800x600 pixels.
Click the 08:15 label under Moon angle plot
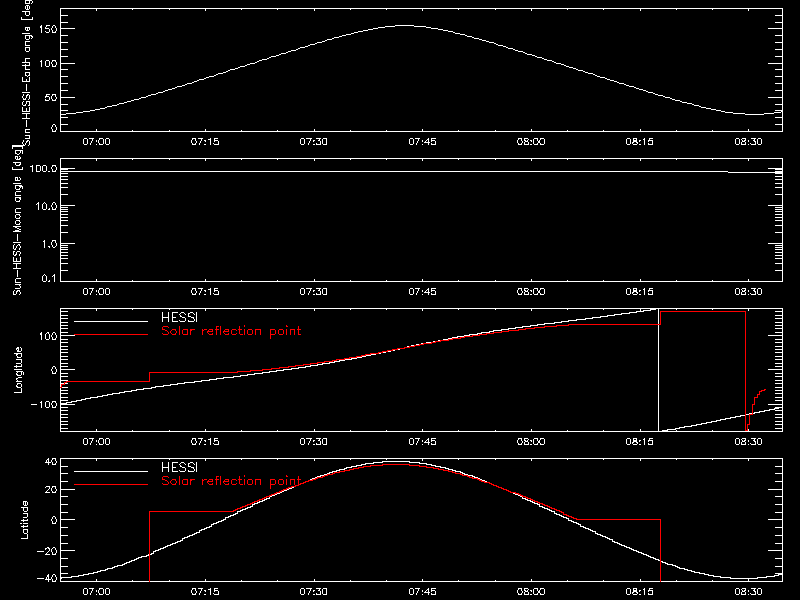[x=640, y=291]
